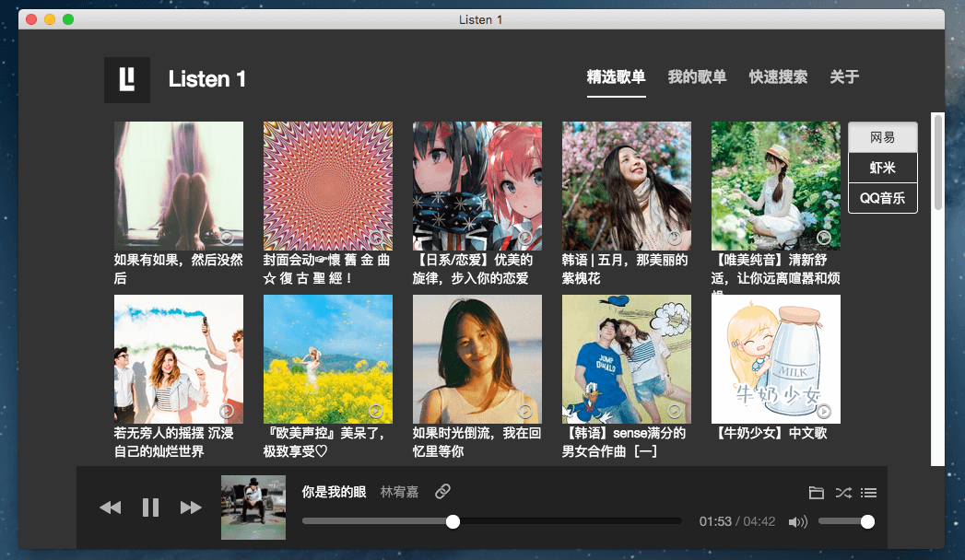Click the folder icon in the player bar
965x560 pixels.
[x=816, y=492]
